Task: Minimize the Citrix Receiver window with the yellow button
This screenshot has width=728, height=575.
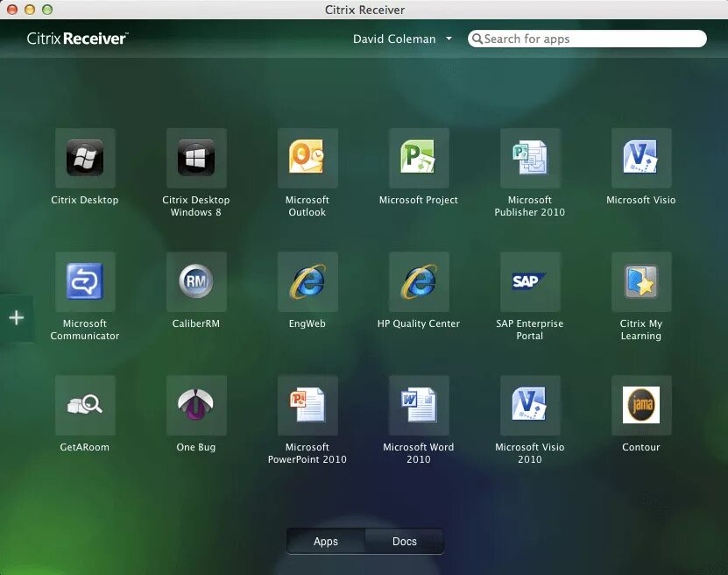Action: point(30,10)
